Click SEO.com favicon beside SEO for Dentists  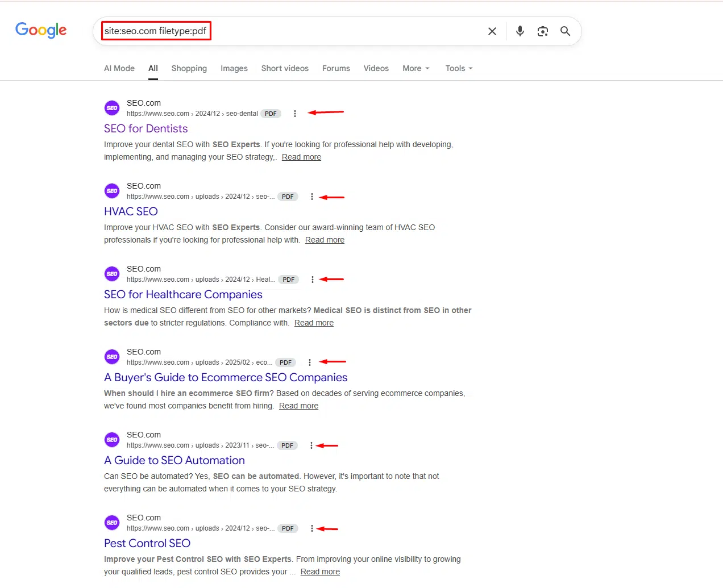(112, 108)
